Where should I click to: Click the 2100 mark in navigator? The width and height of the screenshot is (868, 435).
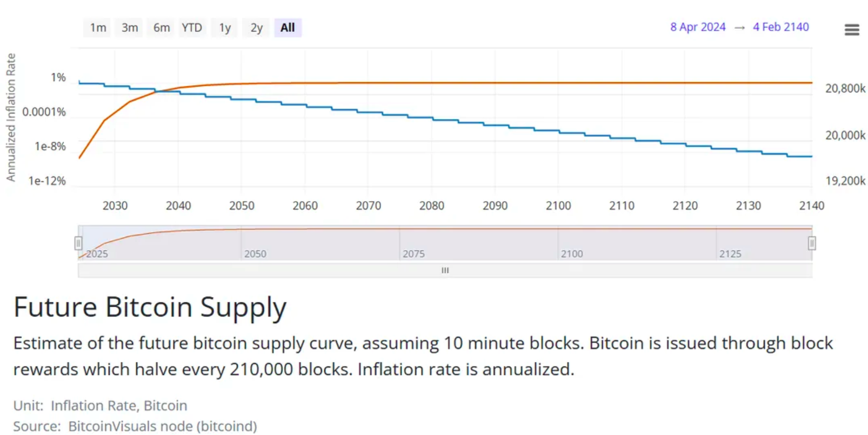[x=572, y=254]
